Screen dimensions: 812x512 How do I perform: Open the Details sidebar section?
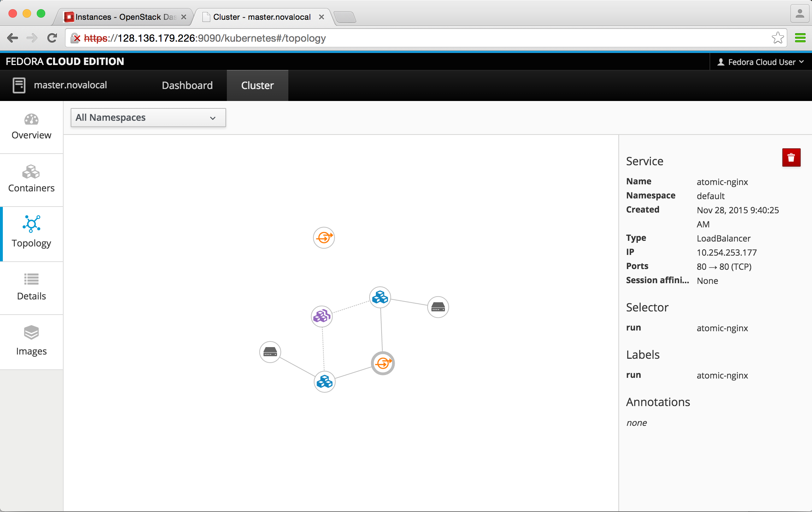click(31, 288)
